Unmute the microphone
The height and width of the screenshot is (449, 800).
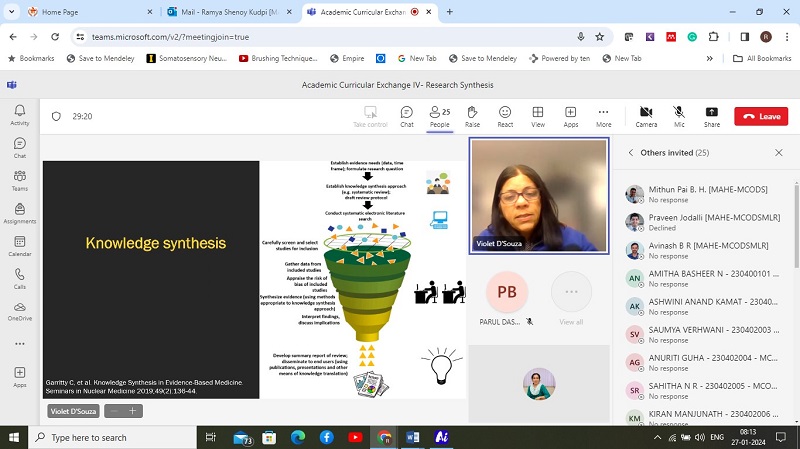[679, 116]
